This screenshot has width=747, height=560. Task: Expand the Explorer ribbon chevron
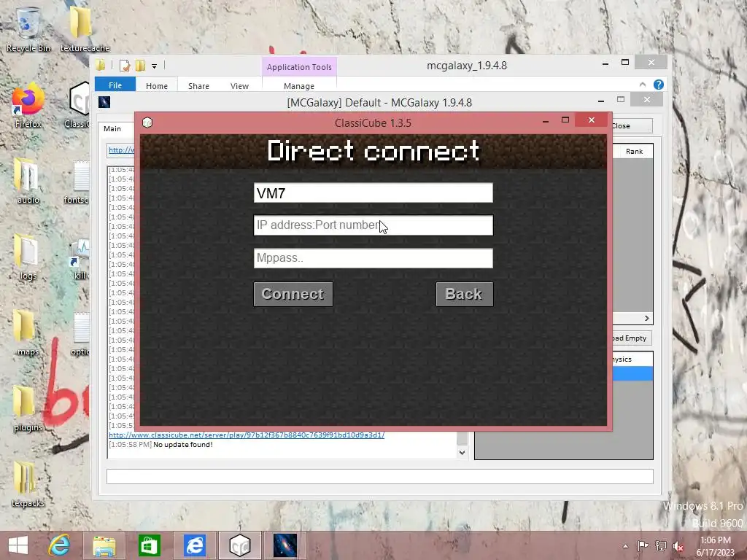(643, 85)
